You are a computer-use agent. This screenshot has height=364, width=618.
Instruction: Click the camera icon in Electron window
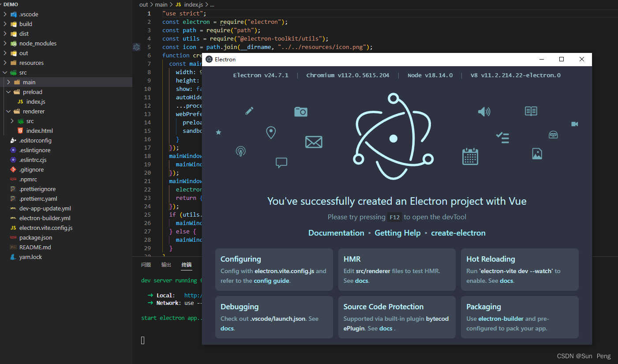pyautogui.click(x=300, y=112)
